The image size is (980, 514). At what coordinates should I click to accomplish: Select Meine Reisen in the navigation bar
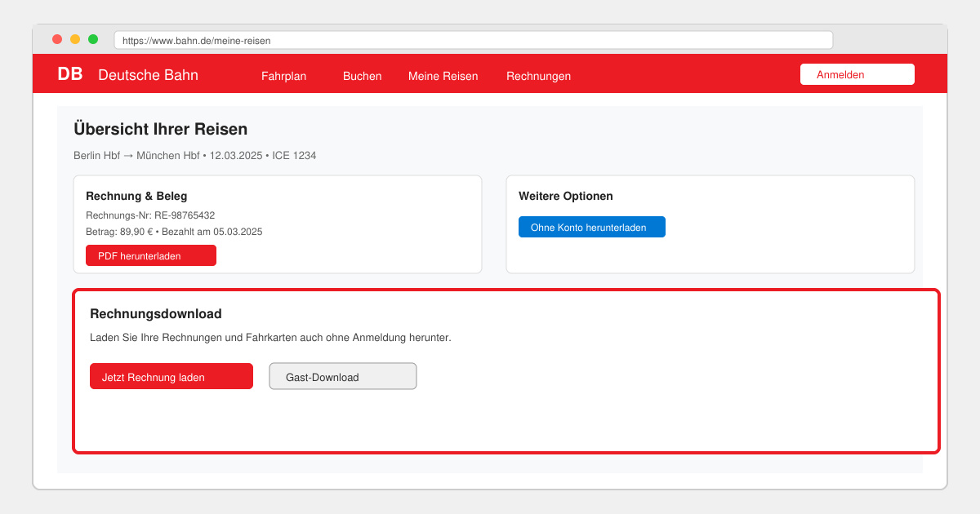coord(443,76)
